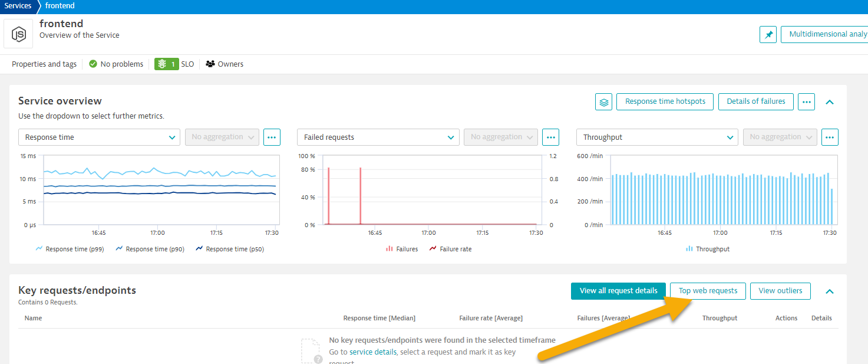Toggle Failure rate legend series
This screenshot has width=868, height=364.
click(450, 249)
